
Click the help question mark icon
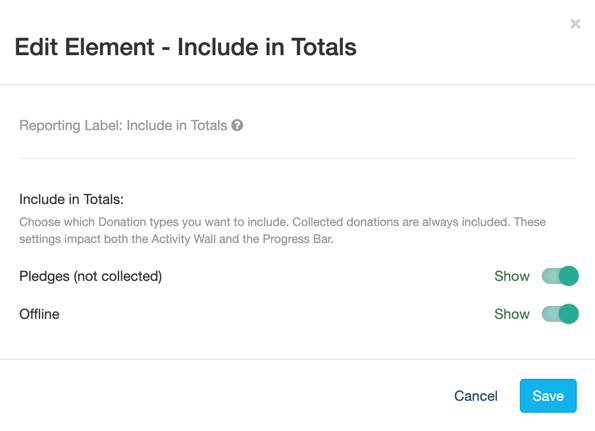point(237,125)
